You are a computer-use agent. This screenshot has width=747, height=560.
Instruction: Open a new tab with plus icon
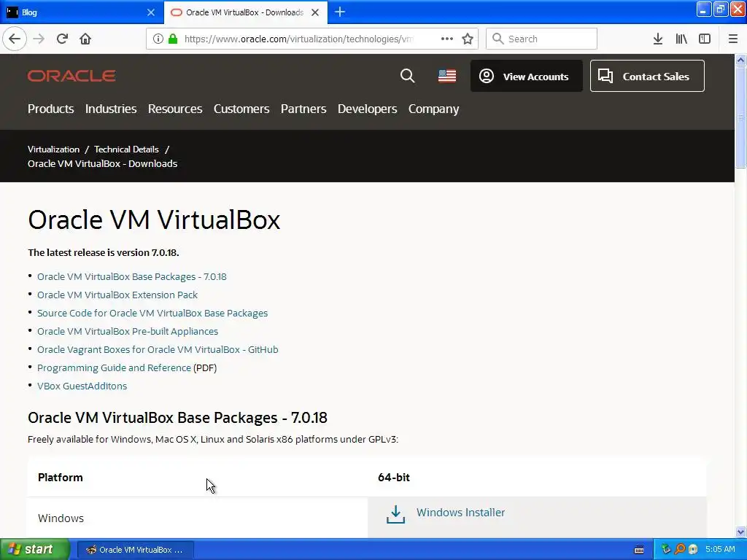tap(340, 12)
